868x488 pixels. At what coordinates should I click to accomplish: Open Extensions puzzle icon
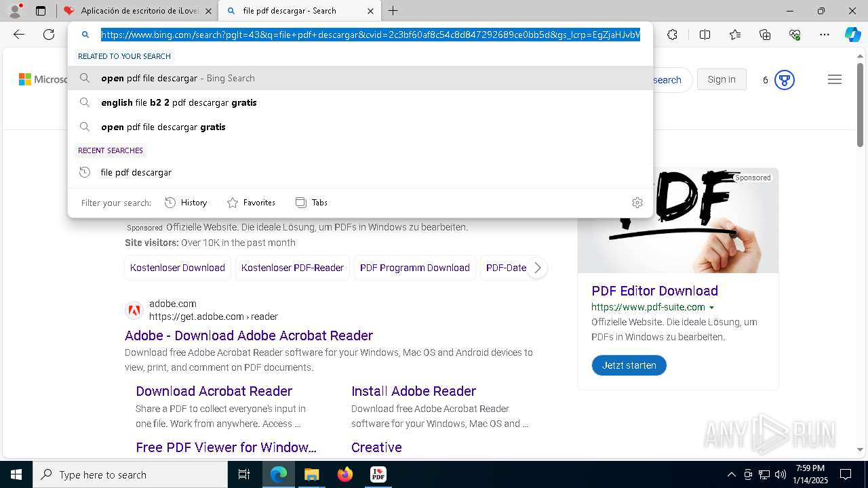[x=672, y=35]
